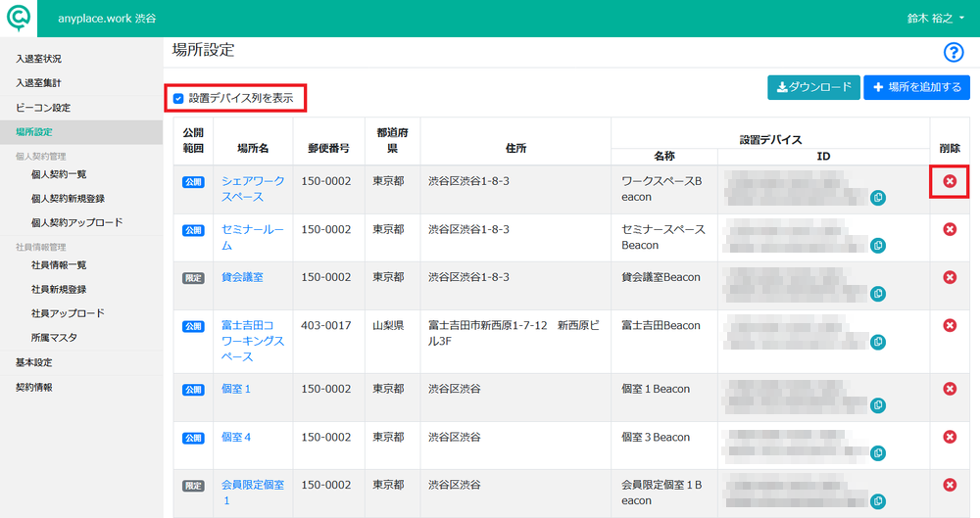Click 限定 badge on 会員限定個室 row

pos(193,486)
